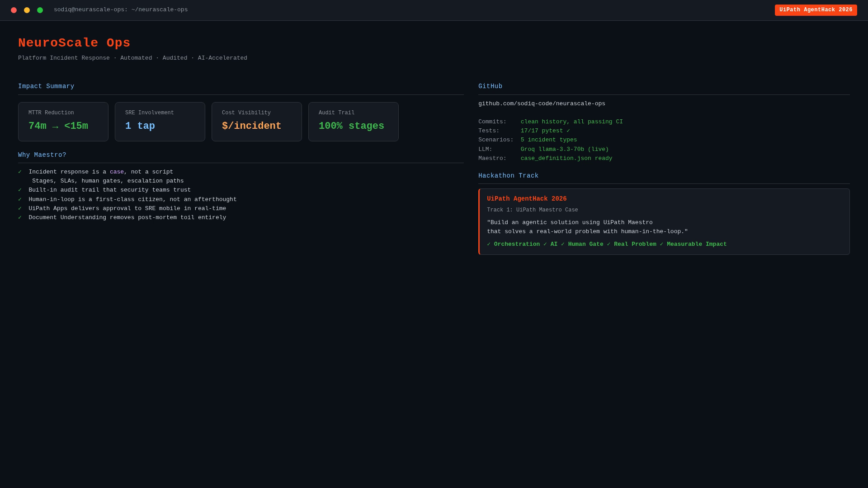Screen dimensions: 868x488
Task: Click the yellow minimize window dot
Action: tap(27, 10)
